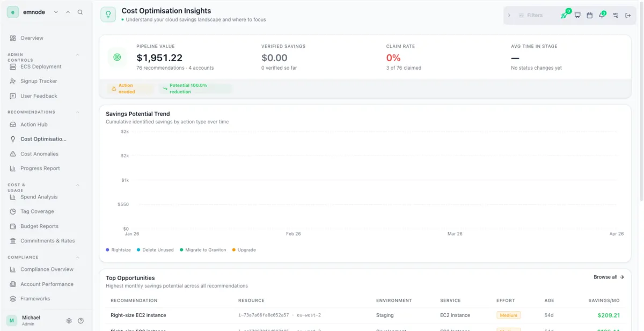644x331 pixels.
Task: Click the Progress Report bar chart icon
Action: tap(13, 168)
